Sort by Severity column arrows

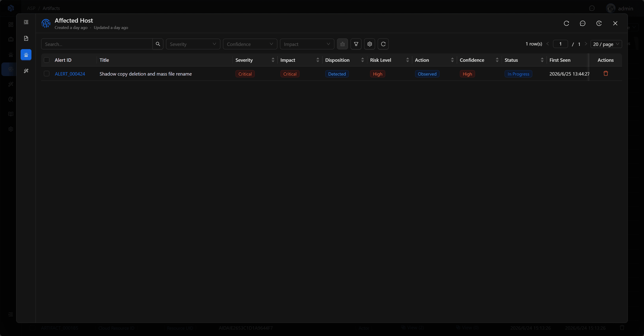point(273,60)
